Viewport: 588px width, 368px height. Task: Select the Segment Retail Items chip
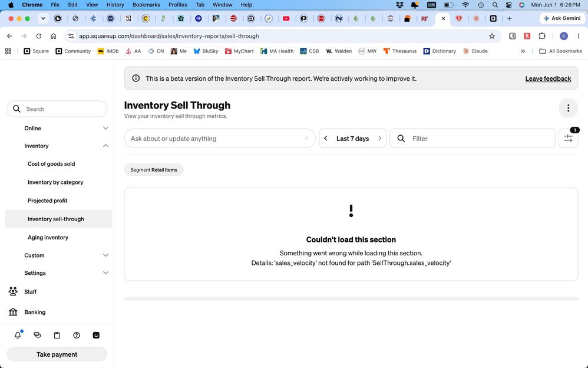click(x=154, y=170)
